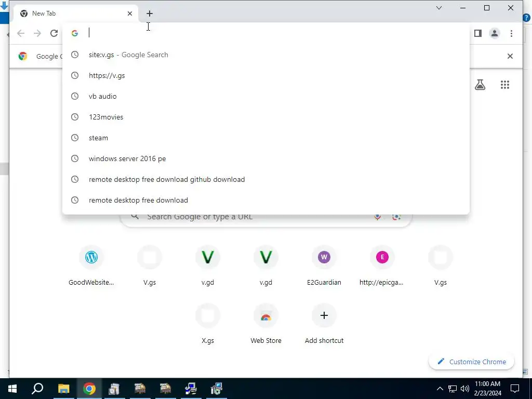
Task: Open the notification center icon
Action: pyautogui.click(x=515, y=389)
